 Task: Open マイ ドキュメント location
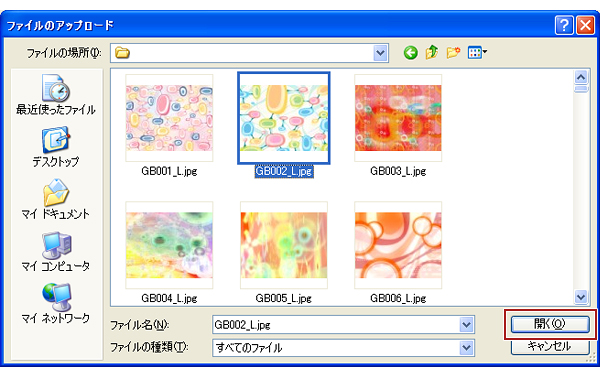click(56, 199)
